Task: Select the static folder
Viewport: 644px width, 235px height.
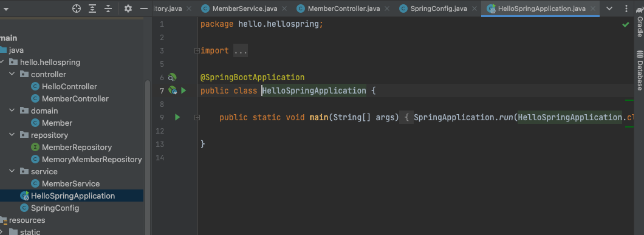Action: [30, 232]
